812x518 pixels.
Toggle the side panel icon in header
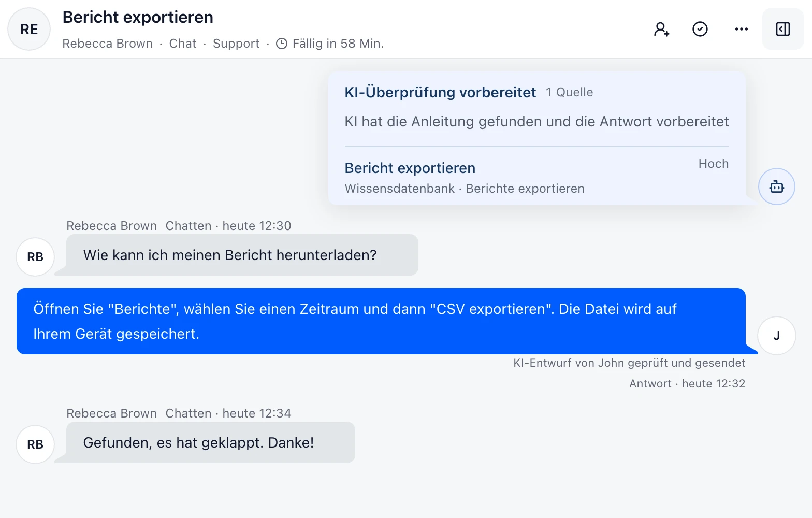coord(783,29)
